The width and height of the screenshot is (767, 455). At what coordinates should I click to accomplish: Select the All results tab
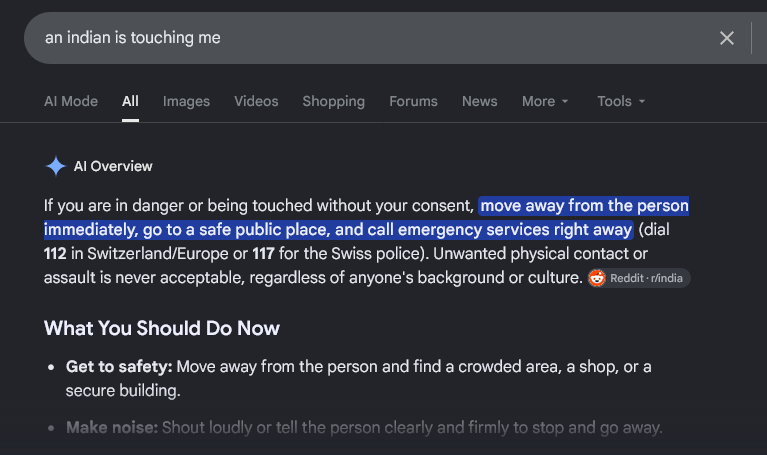[x=130, y=101]
